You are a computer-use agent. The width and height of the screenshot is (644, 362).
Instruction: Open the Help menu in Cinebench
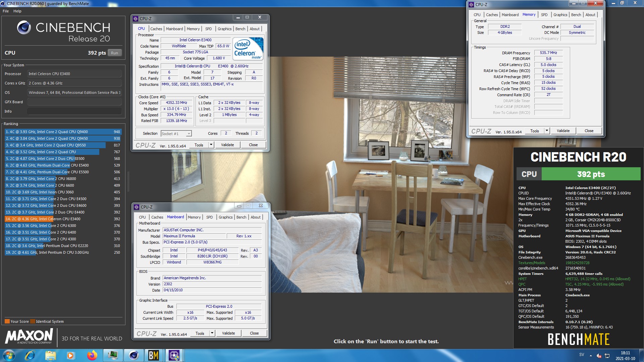click(x=17, y=11)
